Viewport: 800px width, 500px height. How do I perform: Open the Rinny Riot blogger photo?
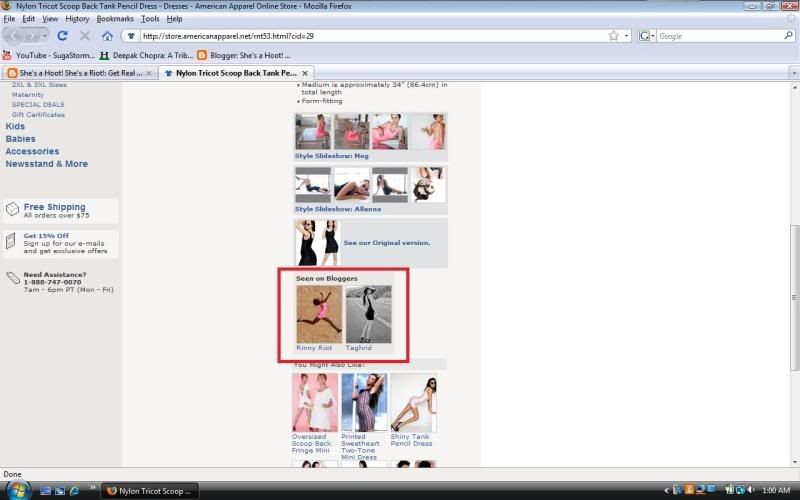click(x=319, y=314)
